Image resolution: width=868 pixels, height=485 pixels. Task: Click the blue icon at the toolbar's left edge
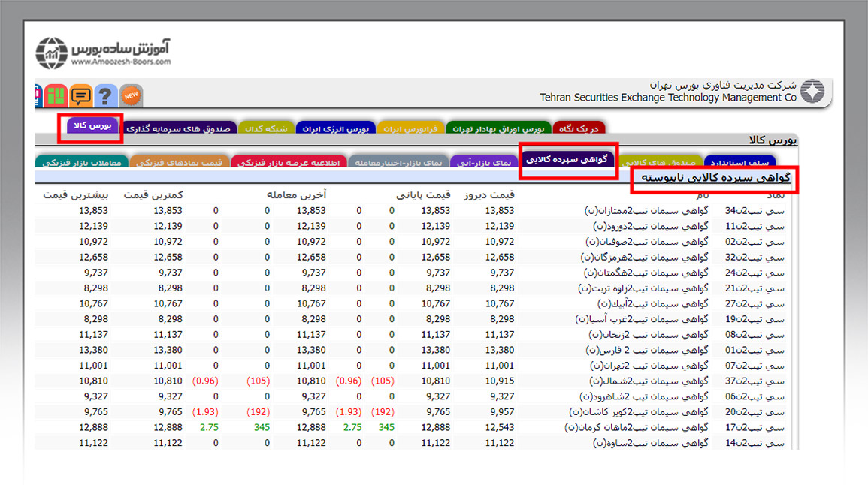(38, 96)
